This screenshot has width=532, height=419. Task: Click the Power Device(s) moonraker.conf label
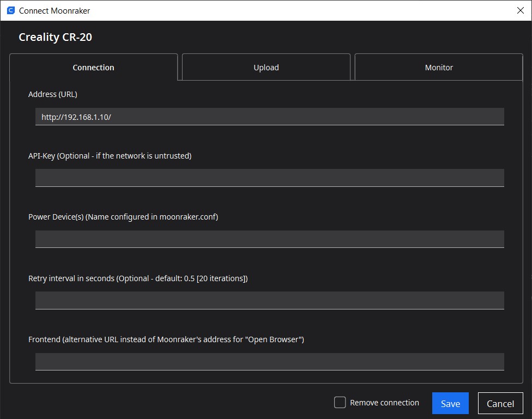[123, 216]
